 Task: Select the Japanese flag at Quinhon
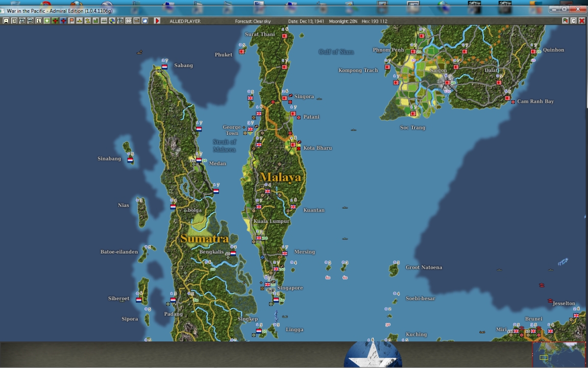pyautogui.click(x=533, y=52)
